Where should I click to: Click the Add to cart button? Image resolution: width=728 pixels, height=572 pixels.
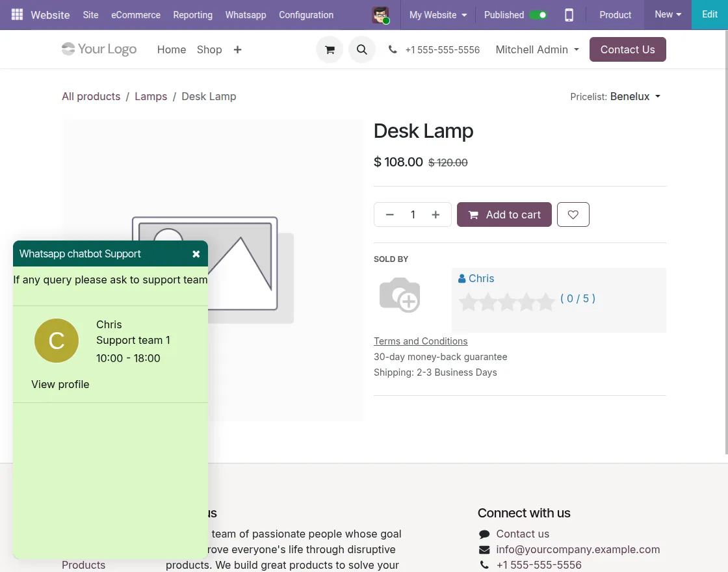pos(504,214)
